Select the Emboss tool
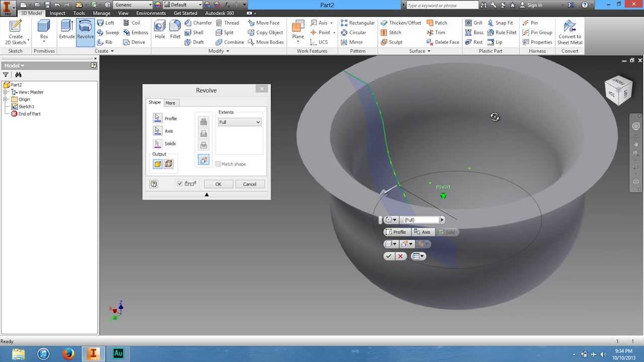Viewport: 644px width, 362px height. click(135, 33)
